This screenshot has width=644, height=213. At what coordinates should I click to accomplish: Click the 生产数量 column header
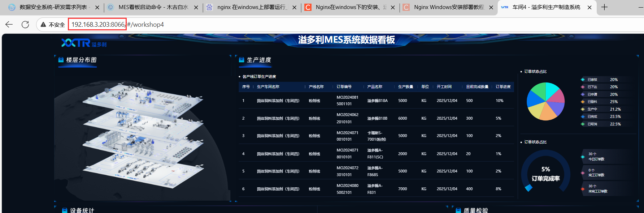405,87
